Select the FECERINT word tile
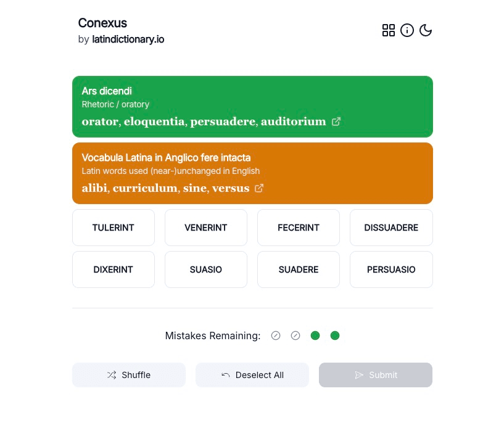504x428 pixels. coord(299,228)
